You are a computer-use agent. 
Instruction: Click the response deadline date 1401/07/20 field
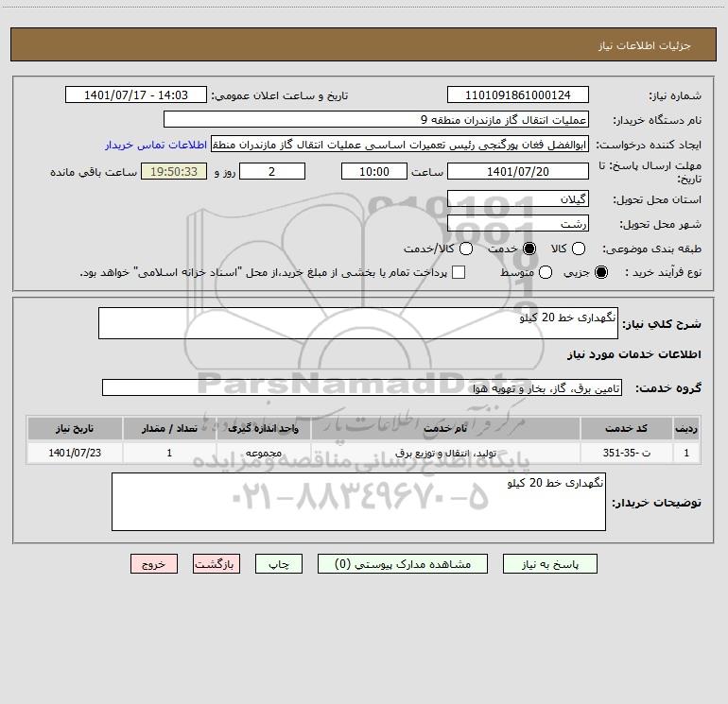click(x=518, y=171)
